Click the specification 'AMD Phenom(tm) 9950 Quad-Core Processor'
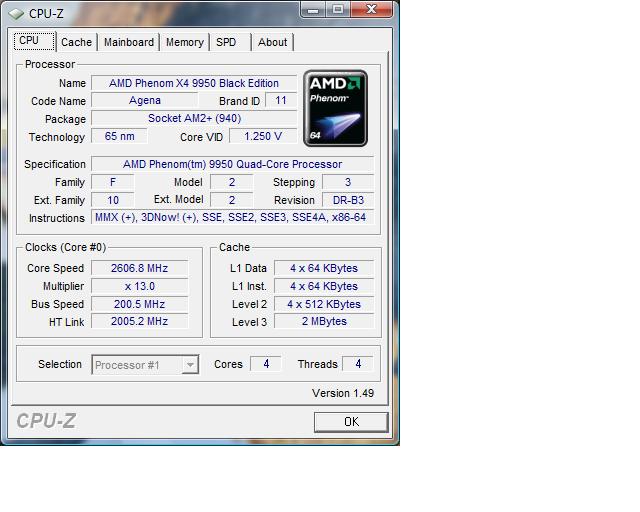640x512 pixels. click(232, 164)
